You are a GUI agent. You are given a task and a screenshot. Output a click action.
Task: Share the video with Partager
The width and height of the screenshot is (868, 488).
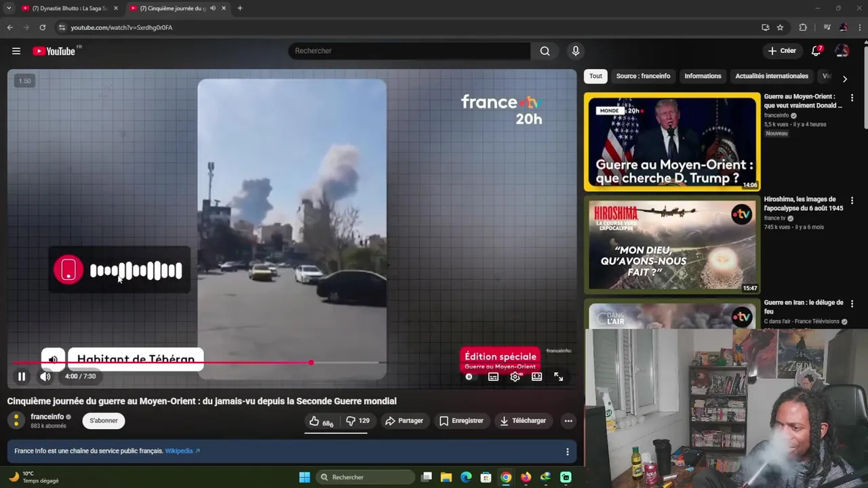pos(403,421)
